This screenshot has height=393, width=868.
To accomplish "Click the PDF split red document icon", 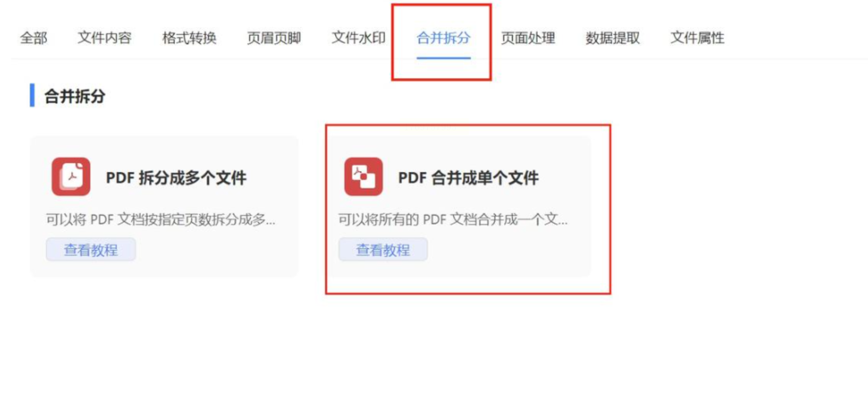I will (71, 177).
